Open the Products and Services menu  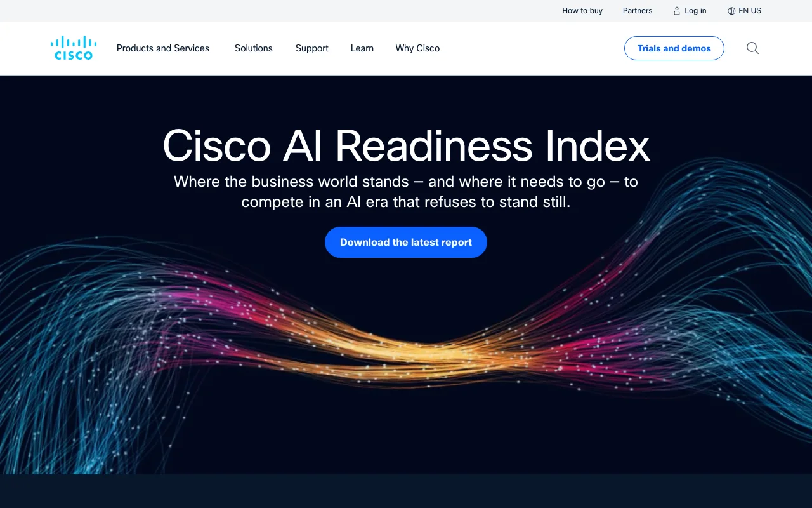point(163,48)
